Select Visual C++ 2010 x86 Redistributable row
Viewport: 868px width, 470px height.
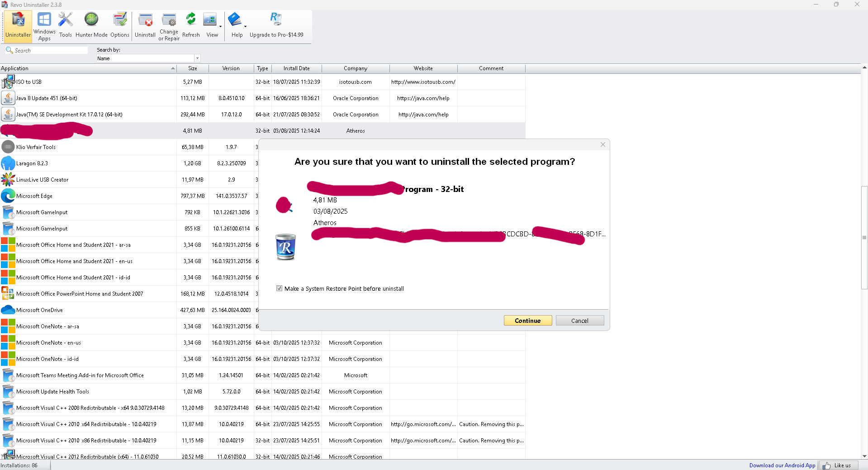point(262,441)
